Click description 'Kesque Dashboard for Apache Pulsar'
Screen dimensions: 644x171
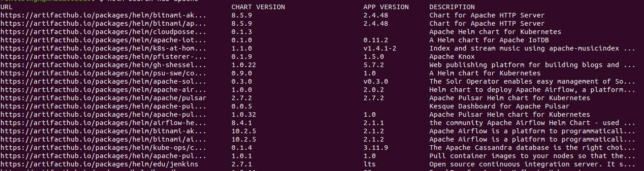point(500,106)
